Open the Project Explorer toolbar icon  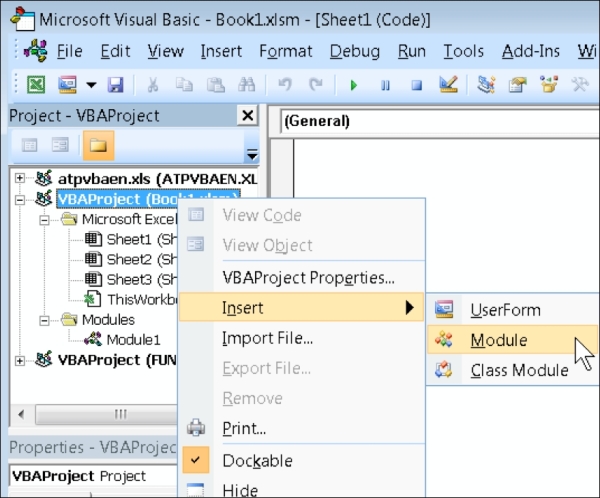click(x=486, y=84)
